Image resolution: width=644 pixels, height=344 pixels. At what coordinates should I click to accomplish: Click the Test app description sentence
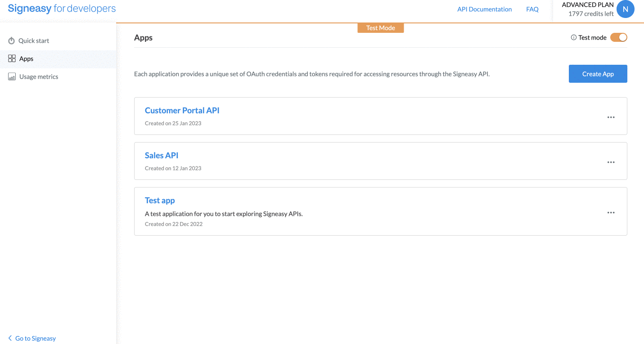coord(224,214)
